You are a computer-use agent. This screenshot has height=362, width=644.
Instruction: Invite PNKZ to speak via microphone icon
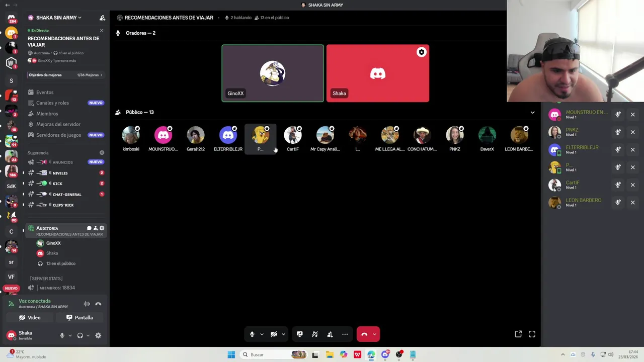[x=618, y=132]
